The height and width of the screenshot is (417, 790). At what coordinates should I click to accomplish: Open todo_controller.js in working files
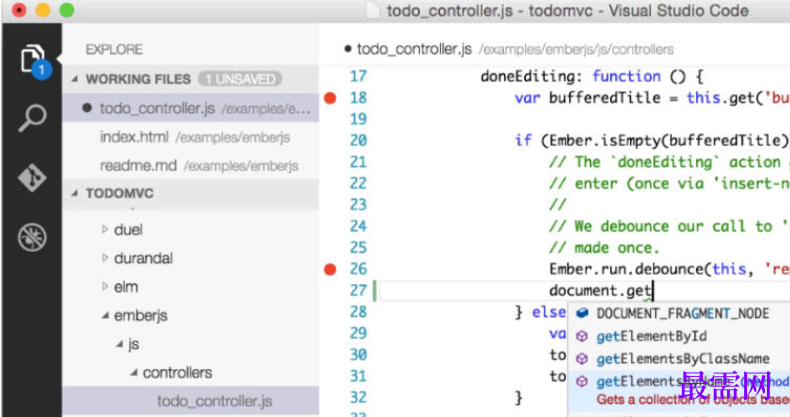[x=190, y=108]
